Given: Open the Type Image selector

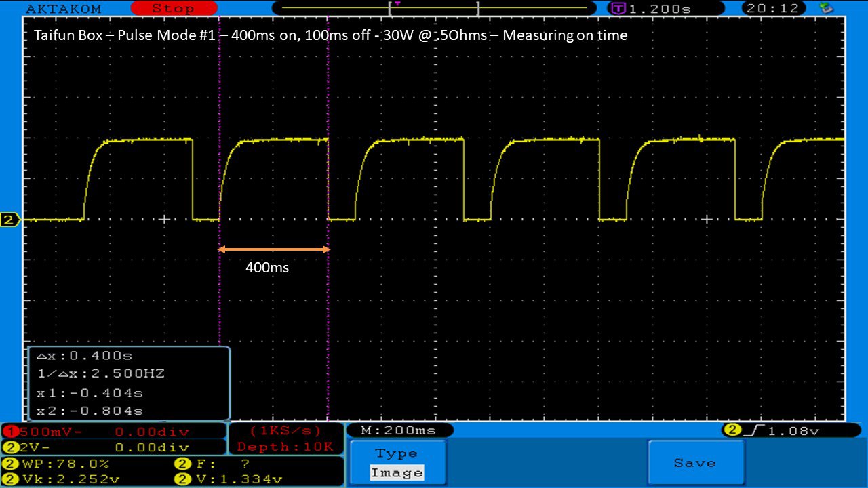Looking at the screenshot, I should 397,464.
